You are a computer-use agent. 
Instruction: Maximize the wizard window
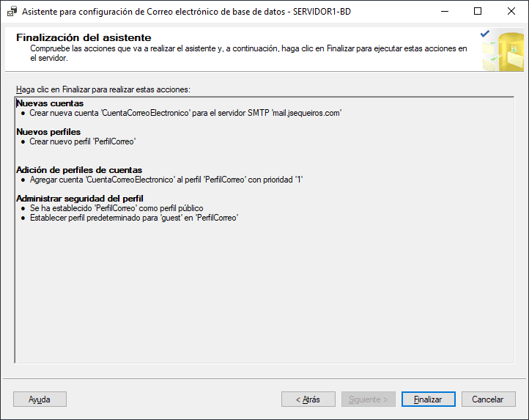(478, 12)
